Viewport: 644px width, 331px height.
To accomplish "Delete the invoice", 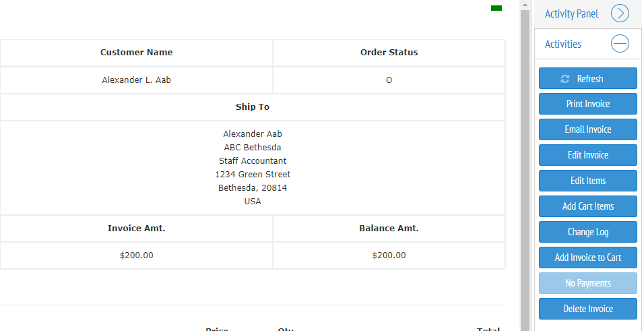I will coord(587,309).
